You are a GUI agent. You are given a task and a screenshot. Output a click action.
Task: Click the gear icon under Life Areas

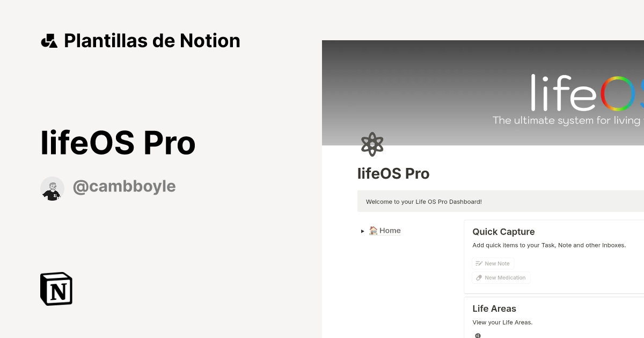478,335
